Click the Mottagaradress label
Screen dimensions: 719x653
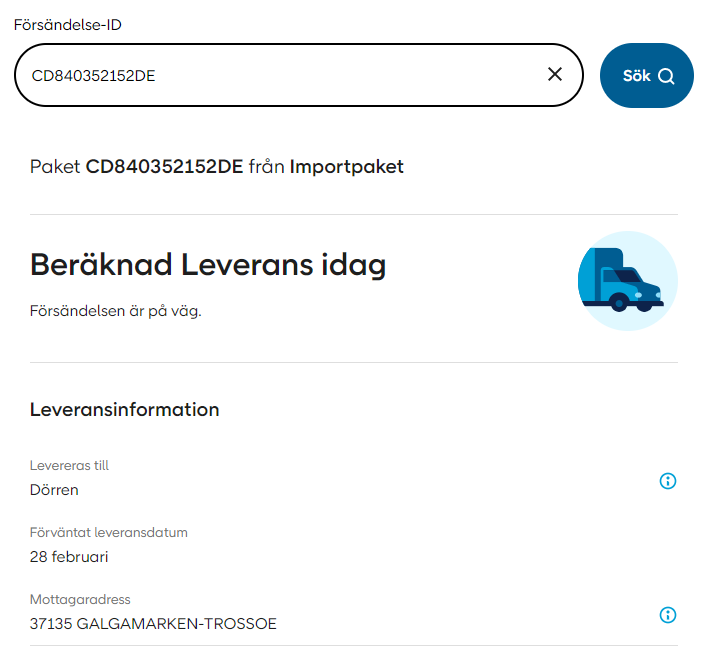pos(80,599)
